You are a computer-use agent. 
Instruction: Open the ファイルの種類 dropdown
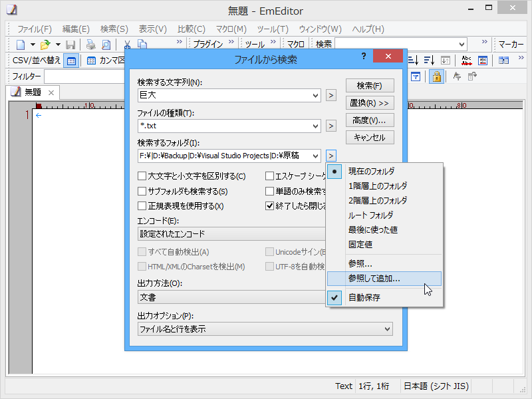pyautogui.click(x=317, y=126)
